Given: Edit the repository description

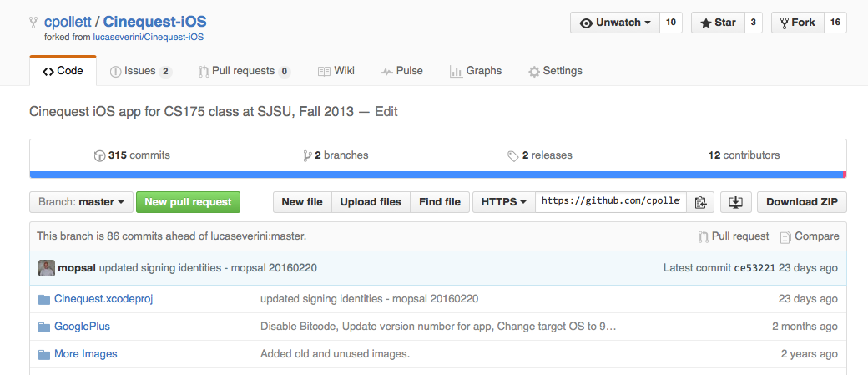Looking at the screenshot, I should tap(386, 112).
